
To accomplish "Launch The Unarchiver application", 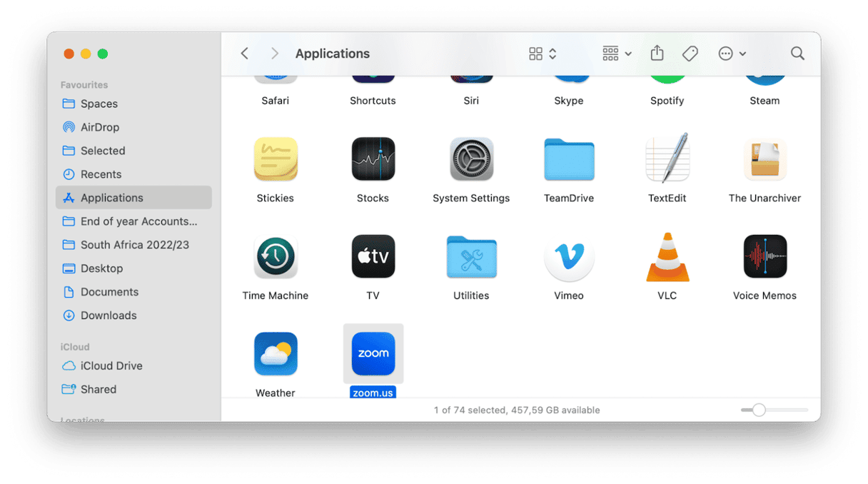I will click(764, 159).
